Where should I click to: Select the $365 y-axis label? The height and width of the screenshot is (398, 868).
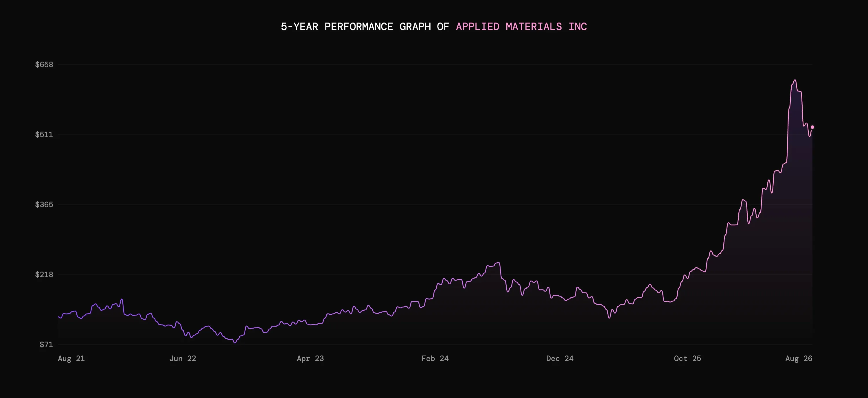coord(44,204)
